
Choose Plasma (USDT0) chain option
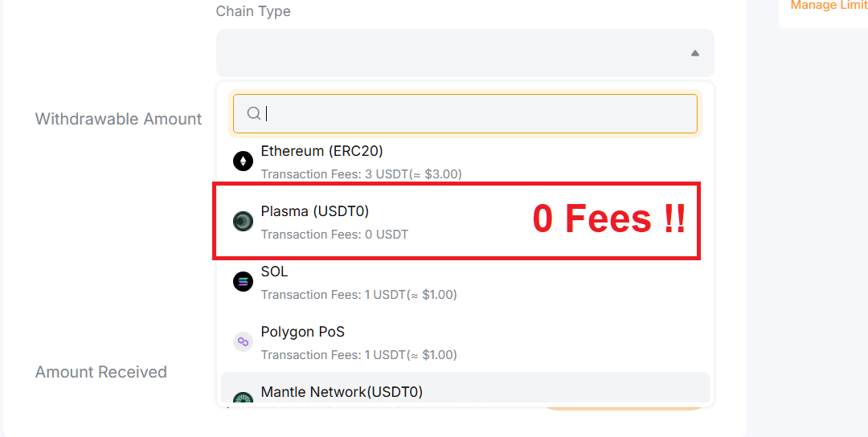315,211
